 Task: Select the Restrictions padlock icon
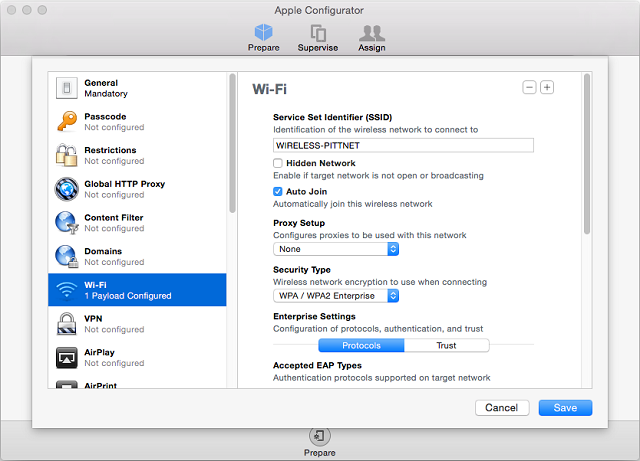point(67,155)
